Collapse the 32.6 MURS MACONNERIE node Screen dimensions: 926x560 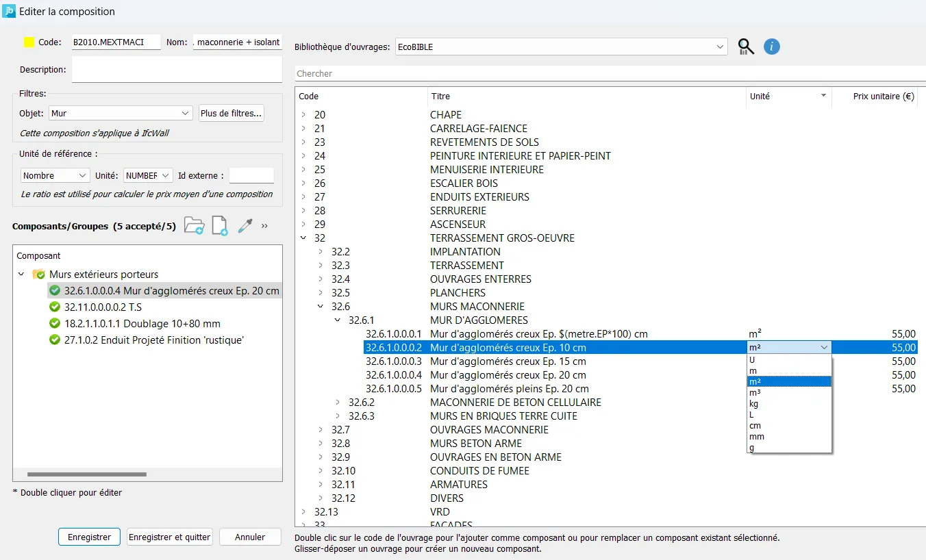click(321, 307)
